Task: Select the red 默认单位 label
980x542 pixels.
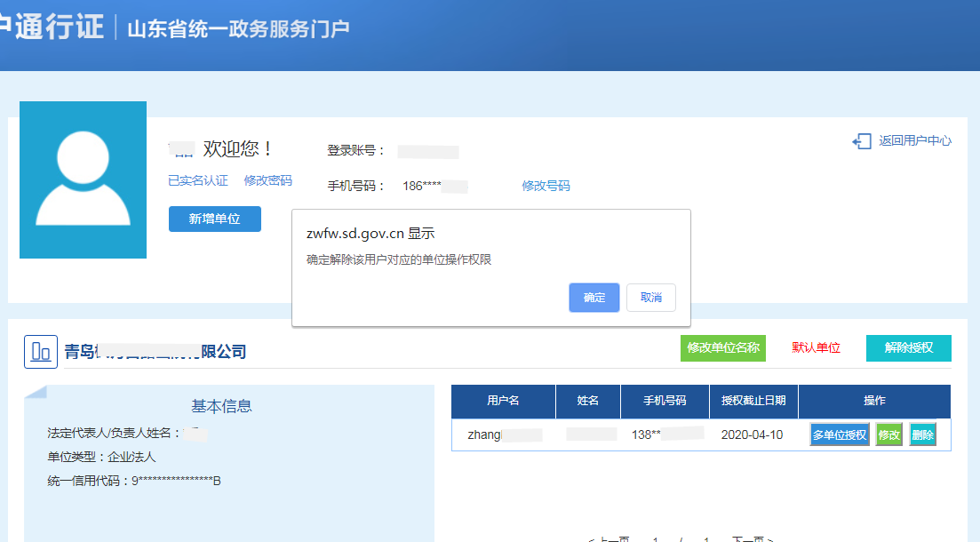Action: [816, 348]
